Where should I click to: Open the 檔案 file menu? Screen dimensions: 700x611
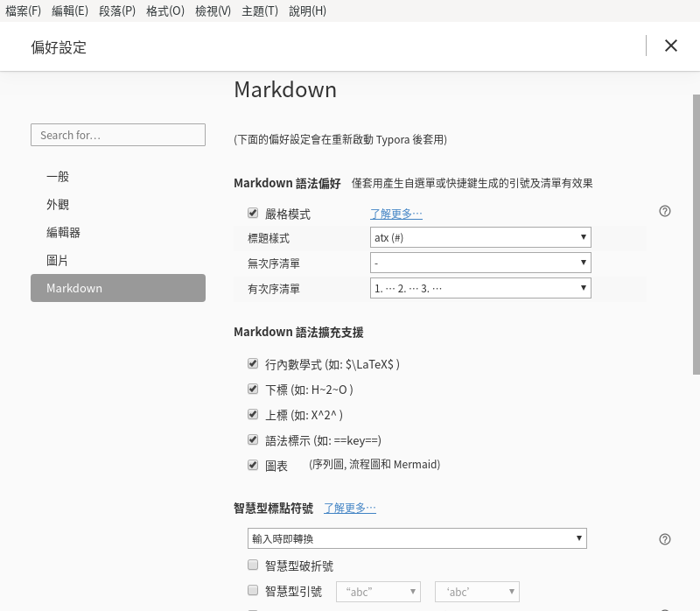[22, 12]
